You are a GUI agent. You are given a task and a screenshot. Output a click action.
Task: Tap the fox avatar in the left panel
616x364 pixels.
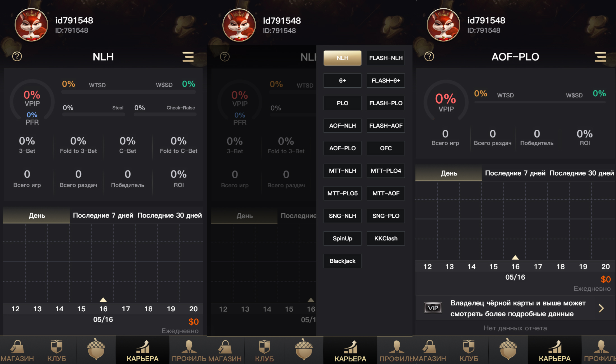click(31, 25)
